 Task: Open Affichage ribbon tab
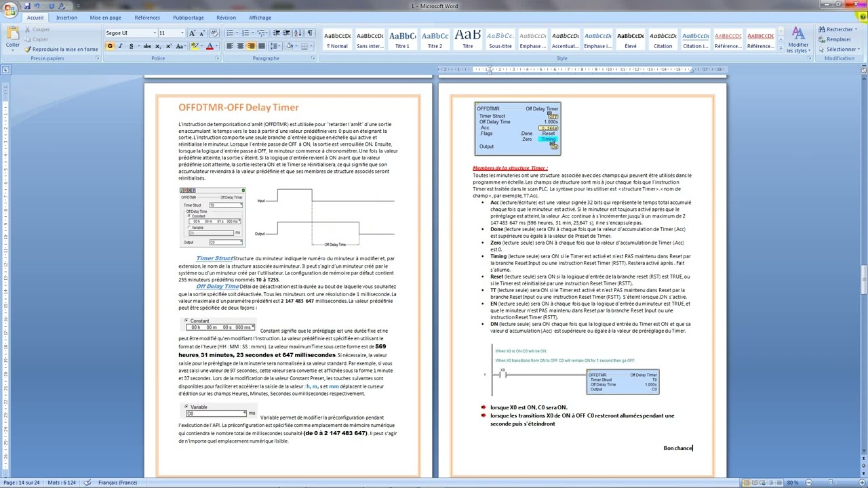coord(260,18)
